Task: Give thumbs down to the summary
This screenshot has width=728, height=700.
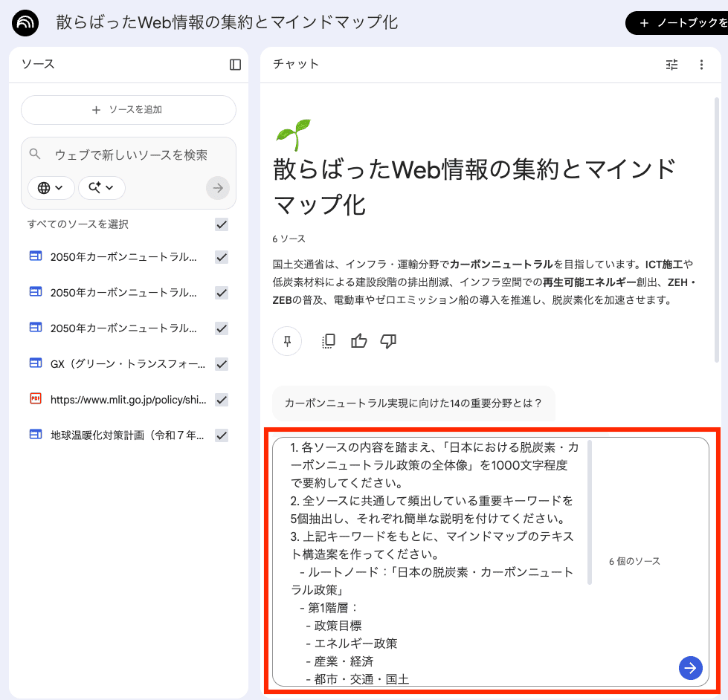Action: pyautogui.click(x=388, y=341)
